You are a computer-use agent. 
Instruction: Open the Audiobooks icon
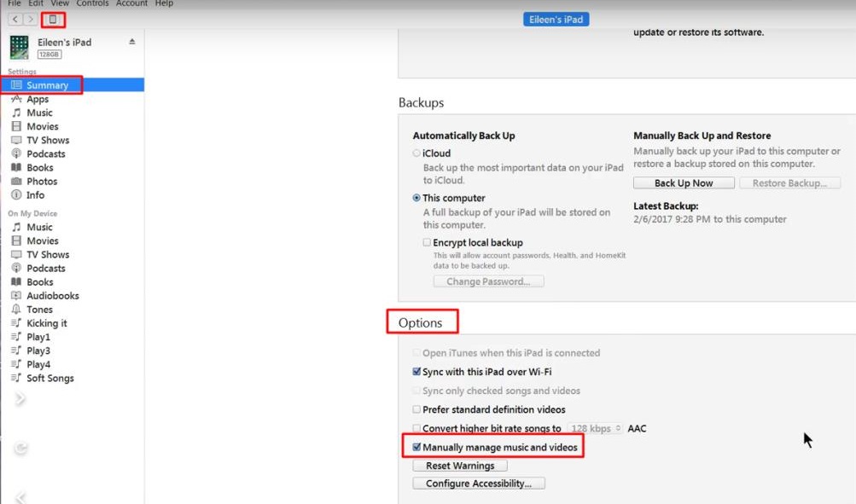coord(16,296)
